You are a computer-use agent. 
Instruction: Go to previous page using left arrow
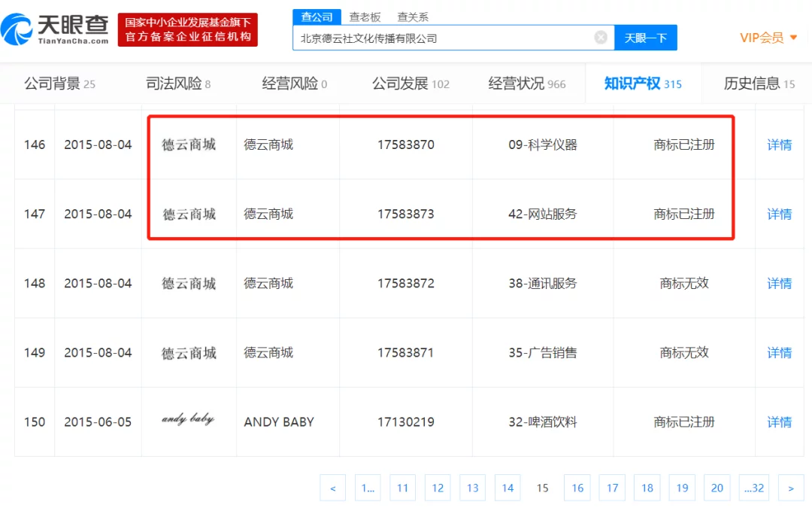(332, 488)
